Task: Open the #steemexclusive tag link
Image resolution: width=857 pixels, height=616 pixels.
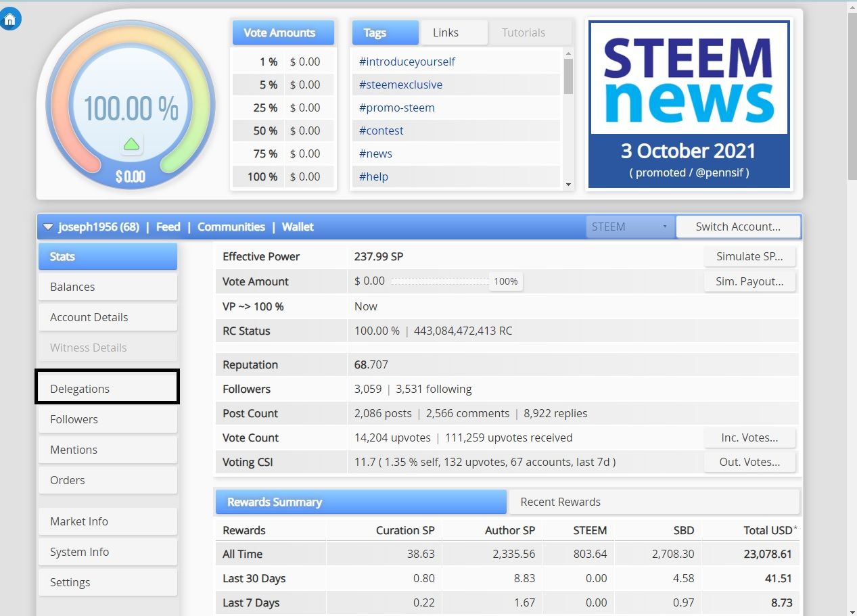Action: click(x=400, y=85)
